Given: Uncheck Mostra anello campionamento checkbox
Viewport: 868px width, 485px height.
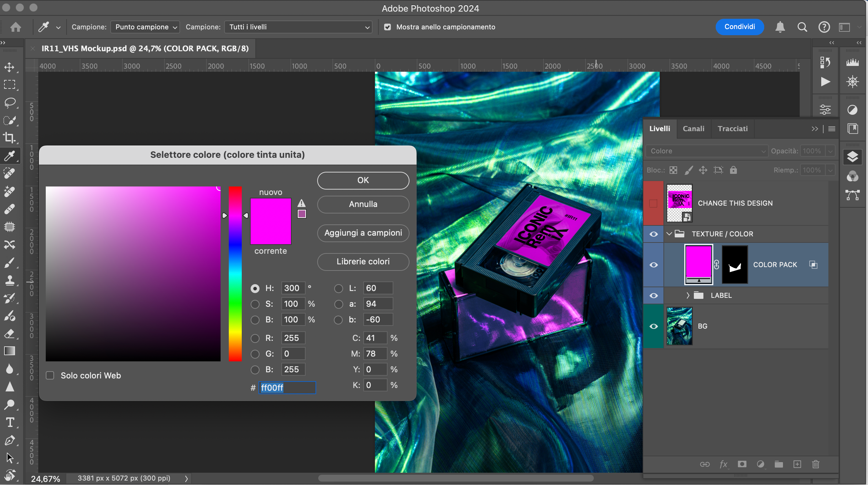Looking at the screenshot, I should pyautogui.click(x=388, y=27).
